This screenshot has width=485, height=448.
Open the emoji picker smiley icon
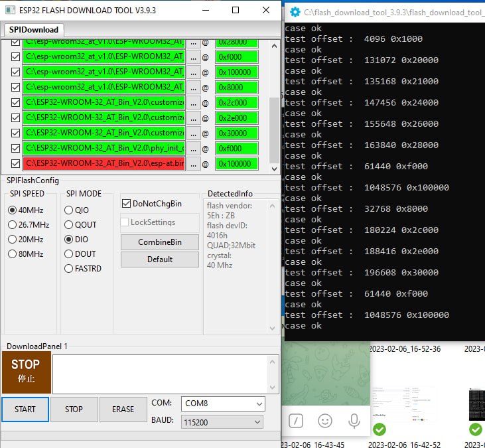[x=325, y=421]
